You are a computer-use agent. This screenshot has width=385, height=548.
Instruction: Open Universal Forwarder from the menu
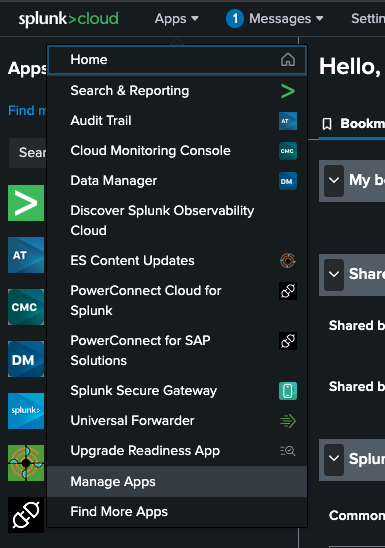coord(177,421)
